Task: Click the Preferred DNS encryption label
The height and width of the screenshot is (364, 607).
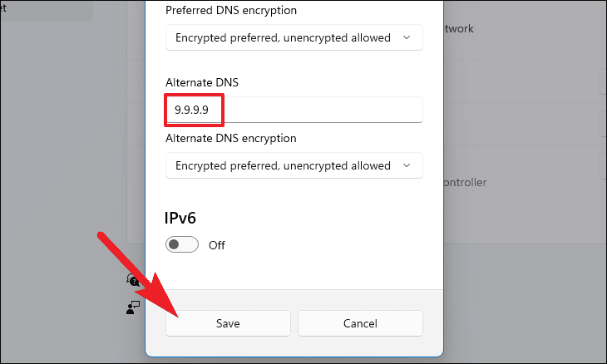Action: [x=231, y=10]
